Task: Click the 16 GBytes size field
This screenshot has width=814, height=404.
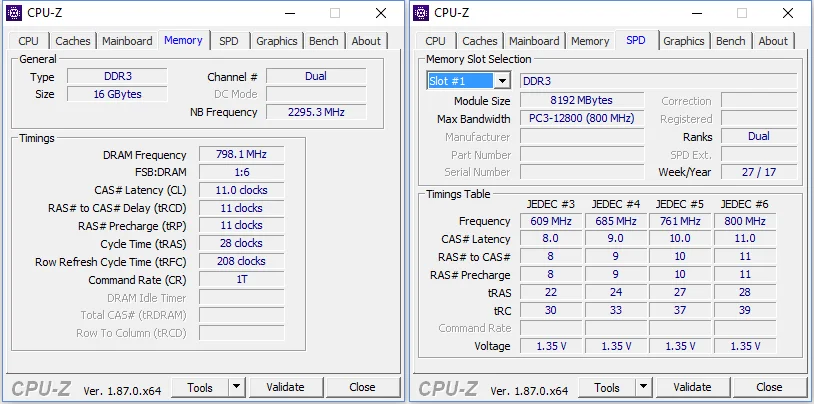Action: 117,94
